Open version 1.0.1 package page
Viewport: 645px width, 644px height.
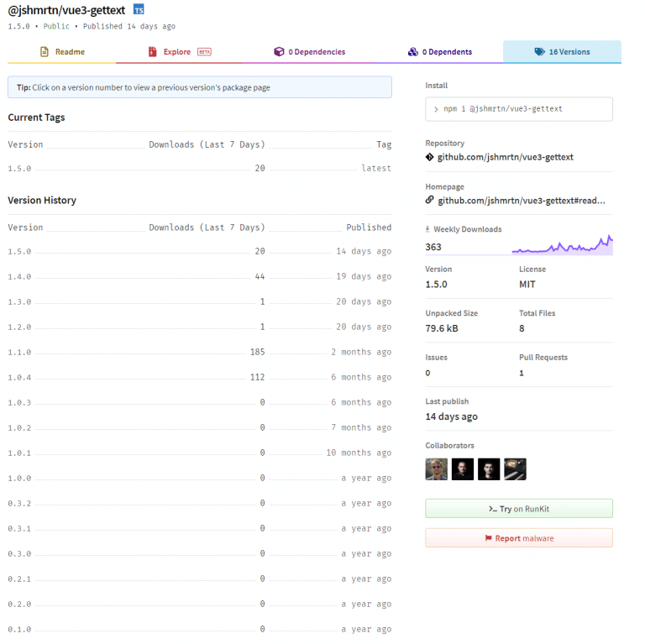19,453
